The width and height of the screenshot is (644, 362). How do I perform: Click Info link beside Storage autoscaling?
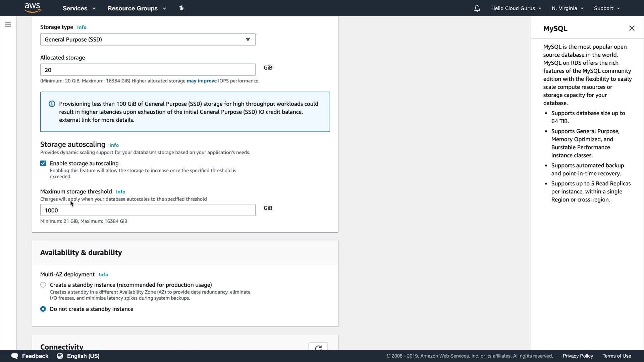click(x=114, y=145)
